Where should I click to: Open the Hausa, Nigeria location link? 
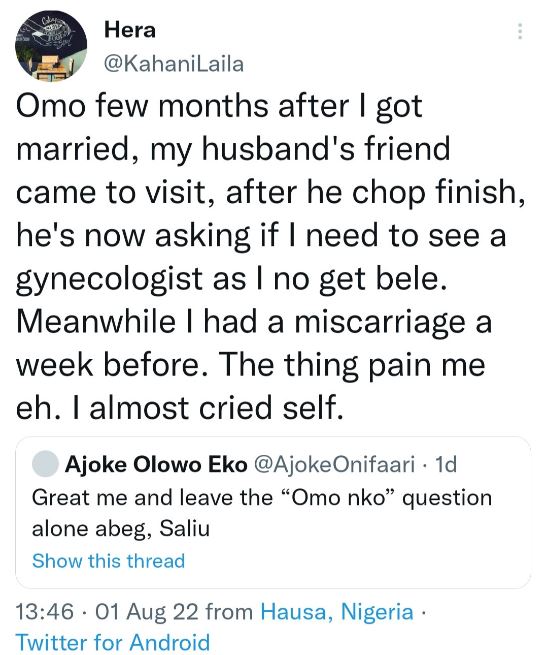click(x=337, y=612)
